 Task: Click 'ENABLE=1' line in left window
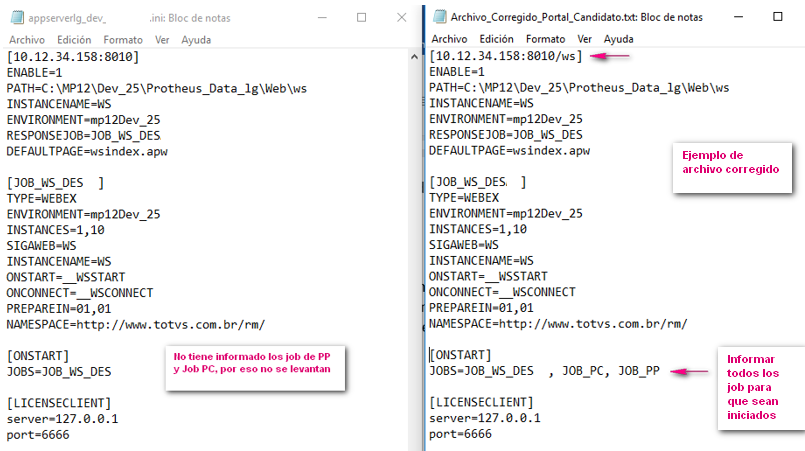[34, 72]
